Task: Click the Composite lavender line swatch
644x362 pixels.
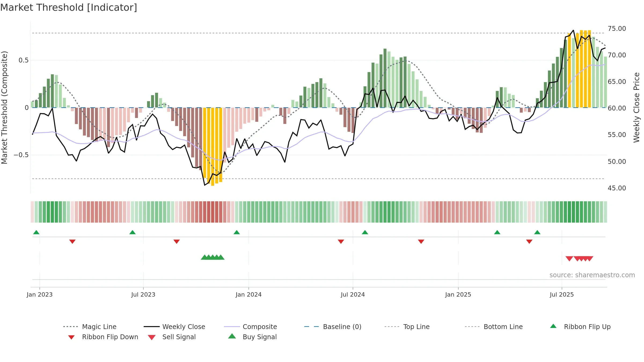Action: pos(232,327)
